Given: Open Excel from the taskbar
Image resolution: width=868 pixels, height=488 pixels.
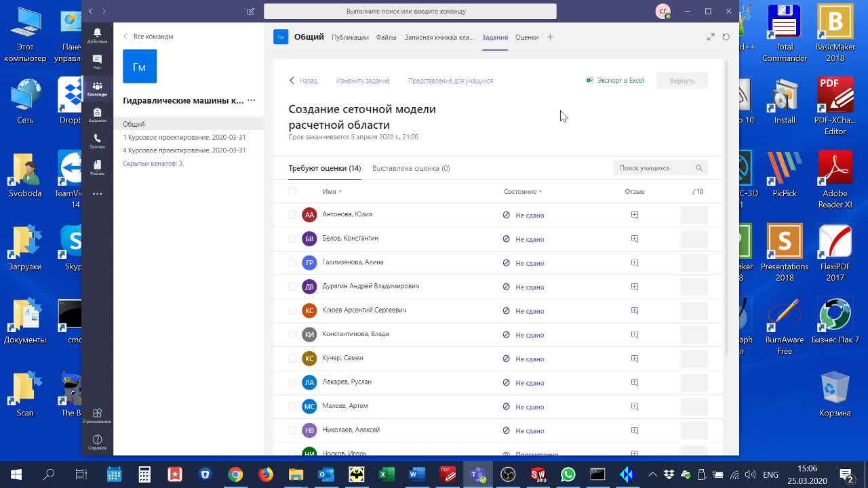Looking at the screenshot, I should tap(387, 474).
